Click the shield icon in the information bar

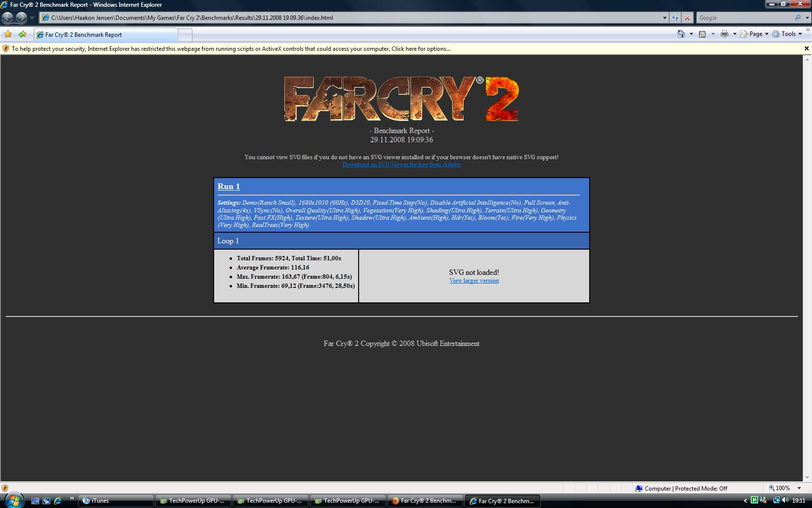click(x=6, y=49)
